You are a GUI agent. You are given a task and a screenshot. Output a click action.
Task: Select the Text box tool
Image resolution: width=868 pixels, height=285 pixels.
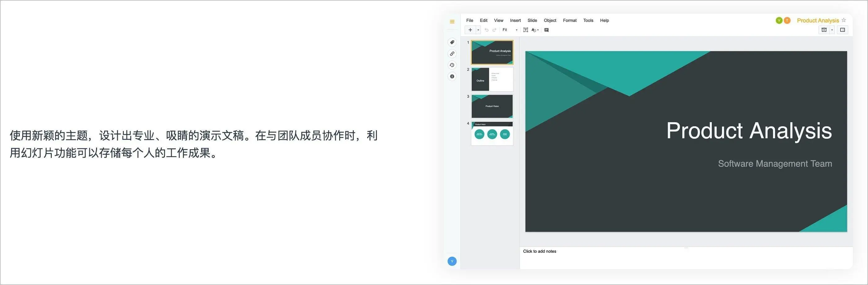coord(526,30)
